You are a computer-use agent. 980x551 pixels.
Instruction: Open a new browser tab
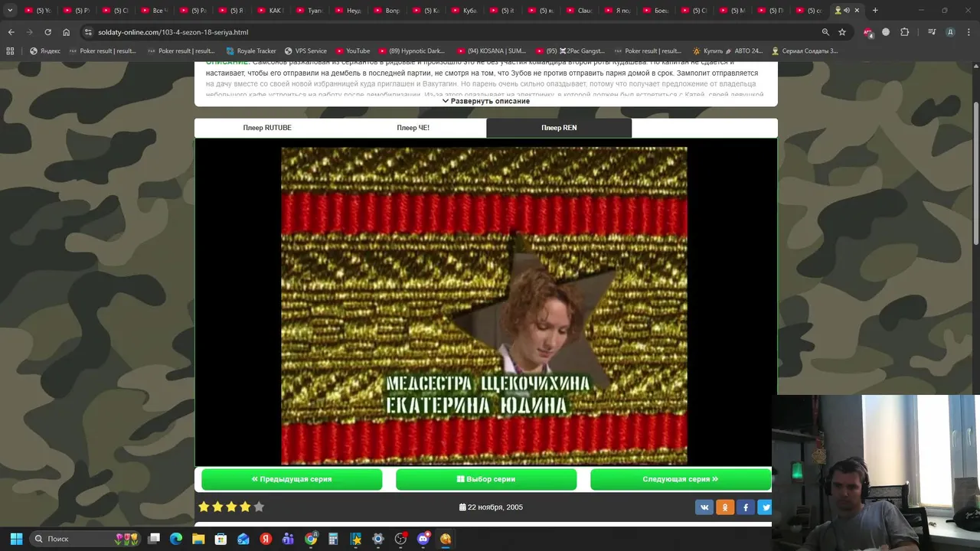pos(875,11)
